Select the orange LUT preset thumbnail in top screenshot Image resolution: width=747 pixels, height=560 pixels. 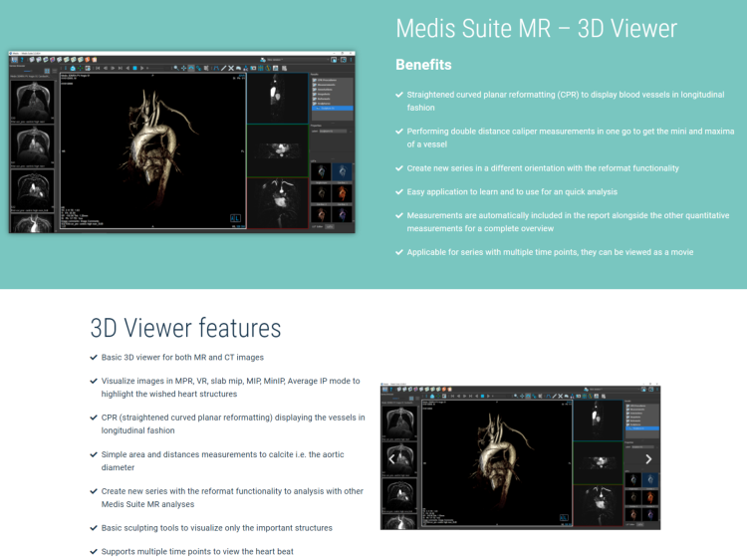[x=342, y=192]
